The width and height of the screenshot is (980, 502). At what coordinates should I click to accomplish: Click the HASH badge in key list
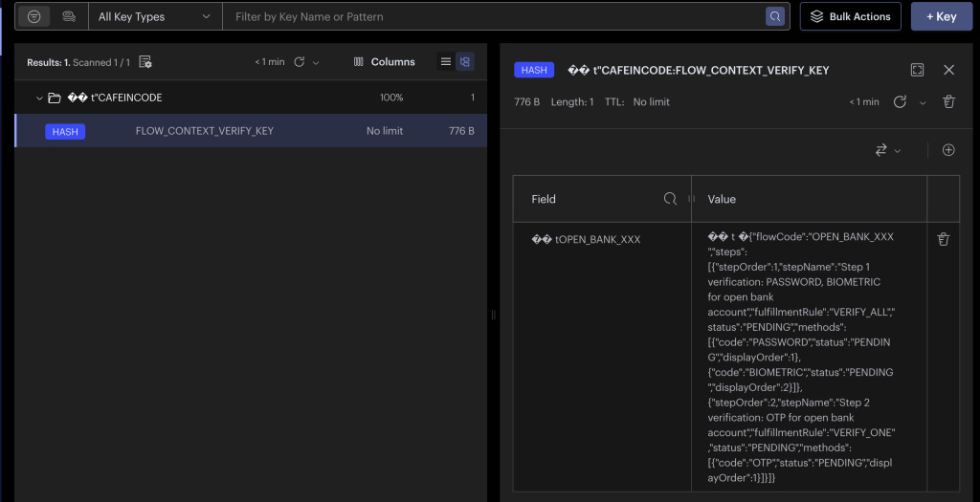point(65,132)
